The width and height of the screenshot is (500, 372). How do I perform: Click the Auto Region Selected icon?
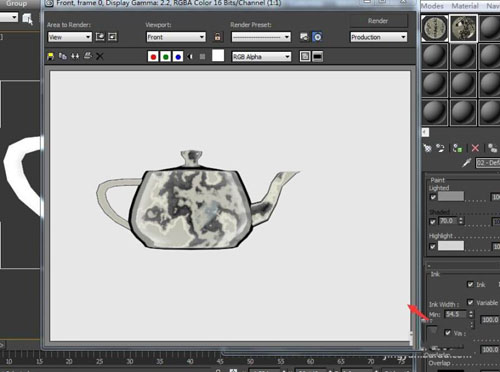coord(113,37)
